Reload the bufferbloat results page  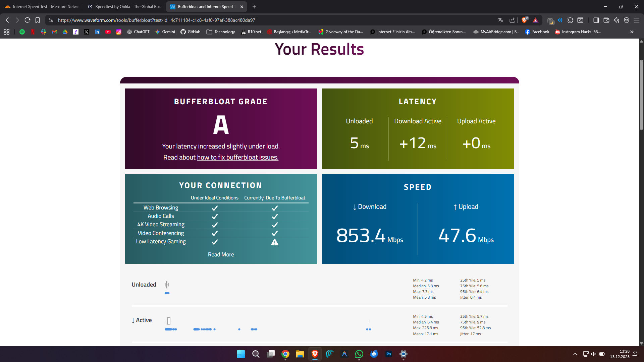tap(28, 20)
